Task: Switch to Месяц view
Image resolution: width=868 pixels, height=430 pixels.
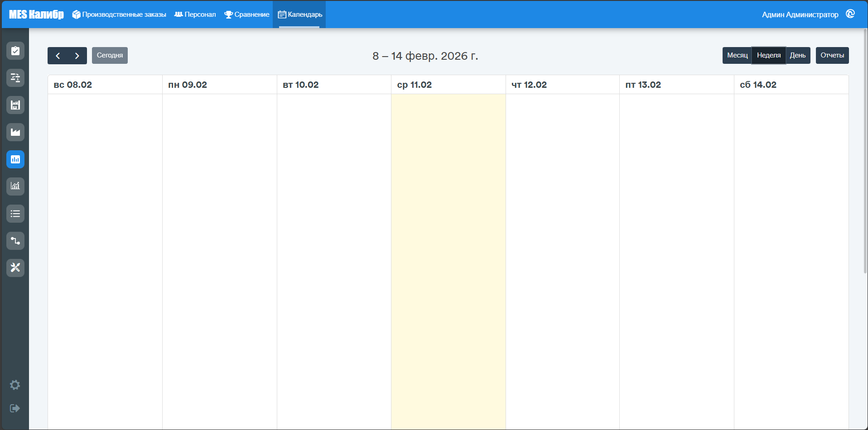Action: 737,55
